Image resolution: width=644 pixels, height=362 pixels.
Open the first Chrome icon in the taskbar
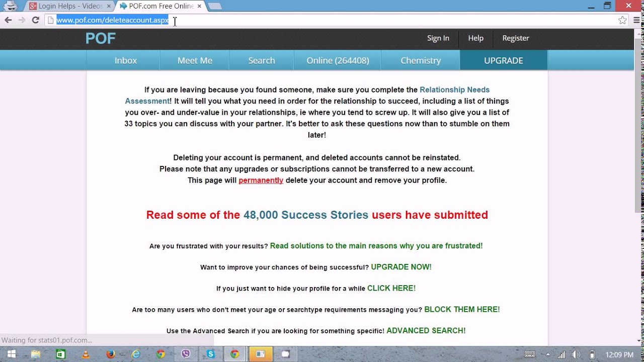pyautogui.click(x=160, y=354)
